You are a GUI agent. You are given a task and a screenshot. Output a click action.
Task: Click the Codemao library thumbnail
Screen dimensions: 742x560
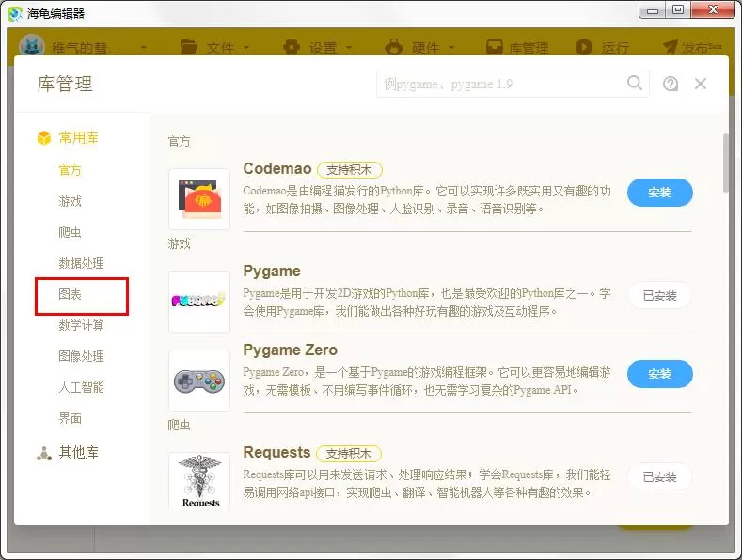(199, 199)
